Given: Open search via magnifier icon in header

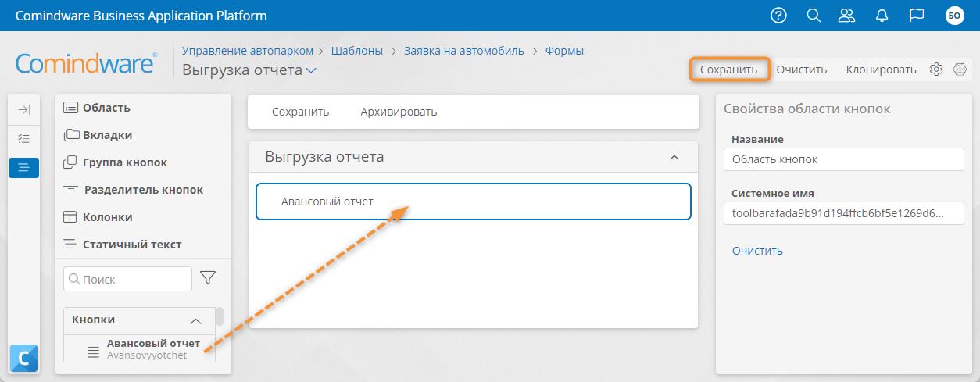Looking at the screenshot, I should [x=814, y=16].
